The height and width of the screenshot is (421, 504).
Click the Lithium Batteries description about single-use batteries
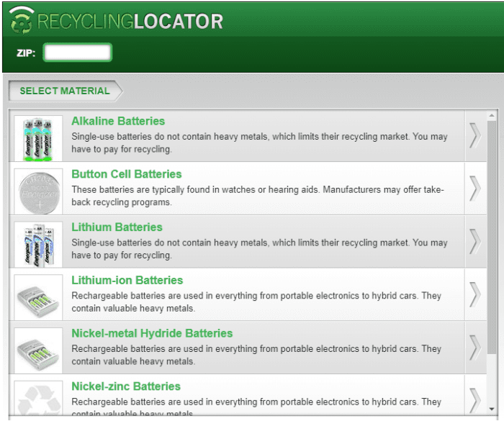[x=259, y=249]
